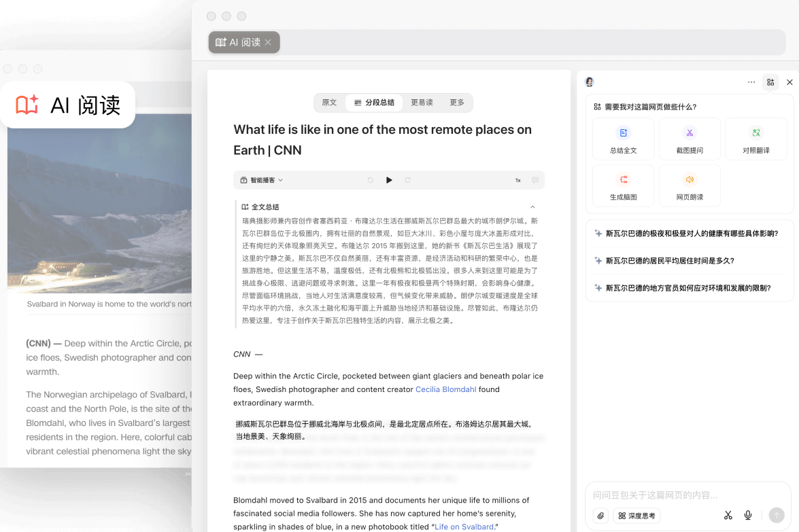The height and width of the screenshot is (532, 799).
Task: Collapse the 全文总结 summary section
Action: 532,207
